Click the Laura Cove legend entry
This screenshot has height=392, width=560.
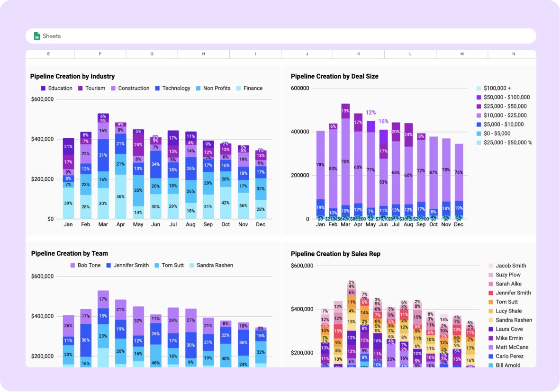click(509, 329)
